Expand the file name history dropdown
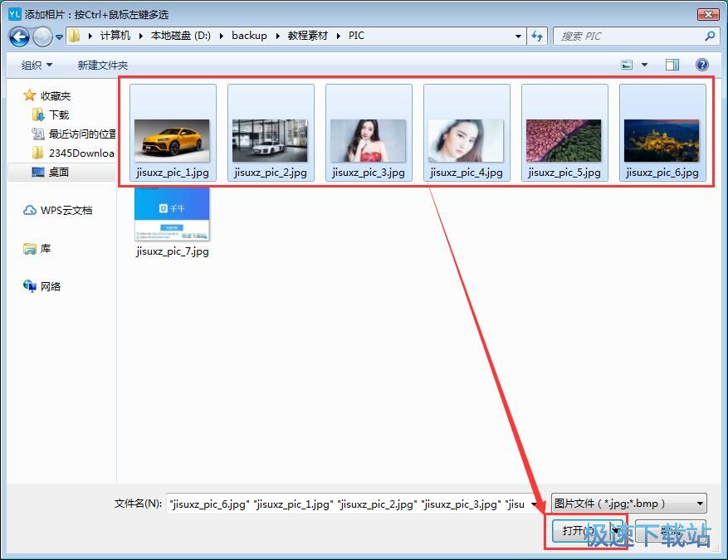Image resolution: width=728 pixels, height=560 pixels. [x=535, y=504]
